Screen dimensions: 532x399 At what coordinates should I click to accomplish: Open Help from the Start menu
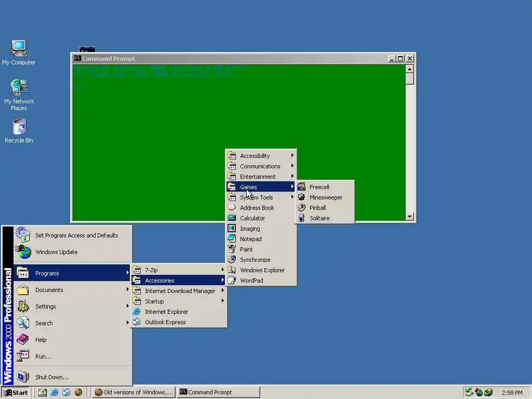click(x=72, y=340)
